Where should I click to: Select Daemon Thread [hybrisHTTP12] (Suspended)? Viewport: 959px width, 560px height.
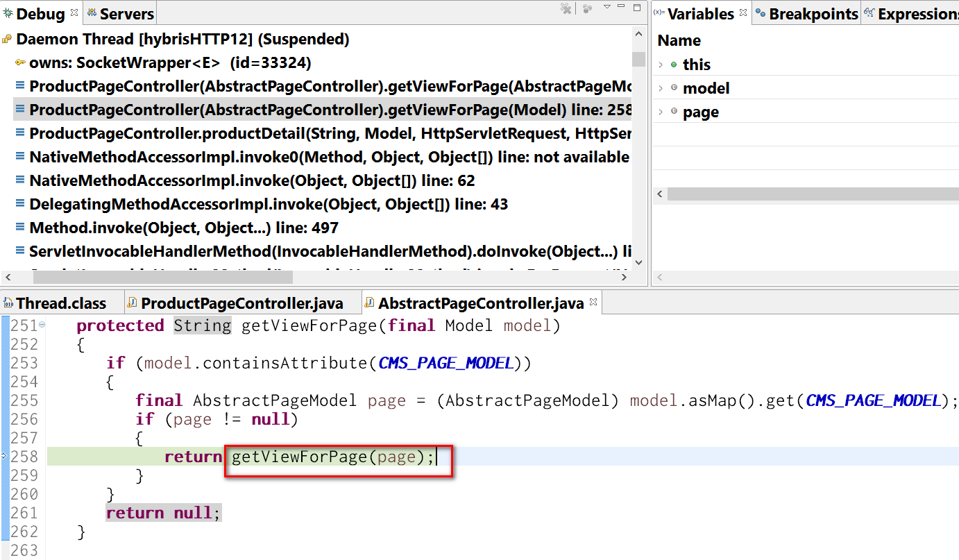[x=183, y=39]
